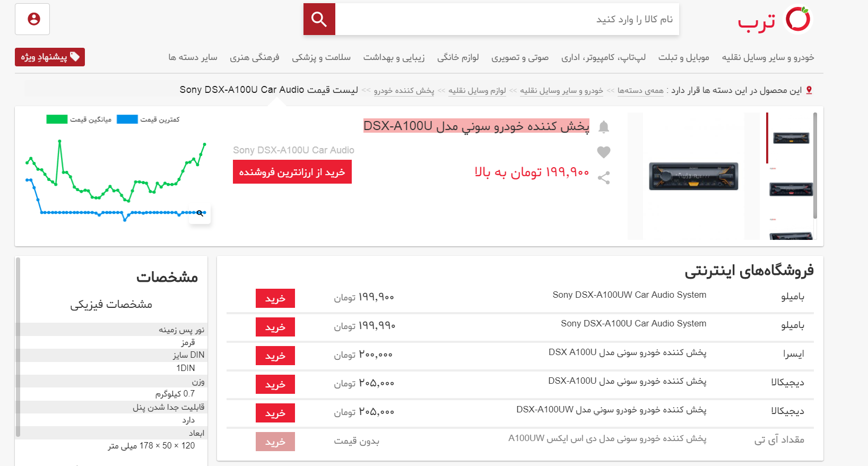Click خرید for Sony DSX-A100UW Car Audio System
This screenshot has height=466, width=868.
click(275, 299)
